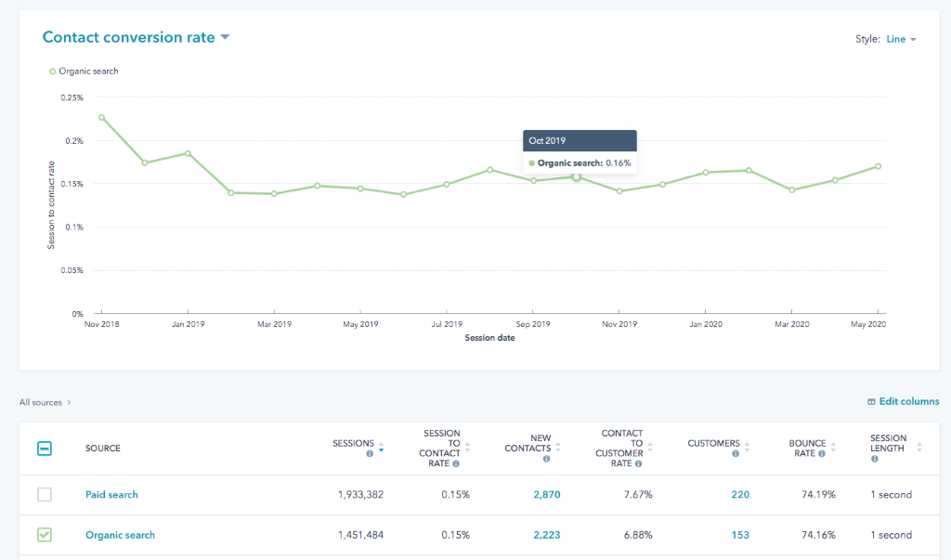Click the 1,451,484 sessions value

point(360,535)
